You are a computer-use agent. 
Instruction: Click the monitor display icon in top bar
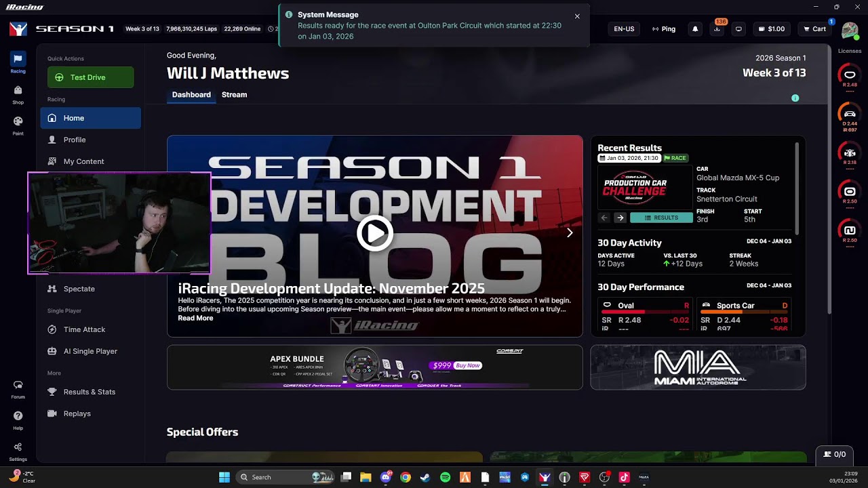click(x=738, y=29)
